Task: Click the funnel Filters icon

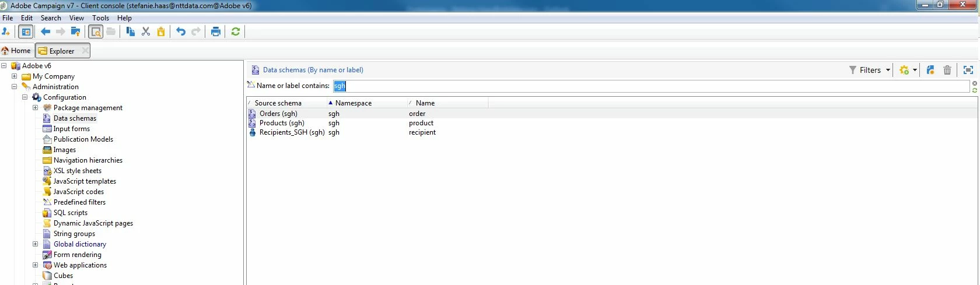Action: [853, 70]
